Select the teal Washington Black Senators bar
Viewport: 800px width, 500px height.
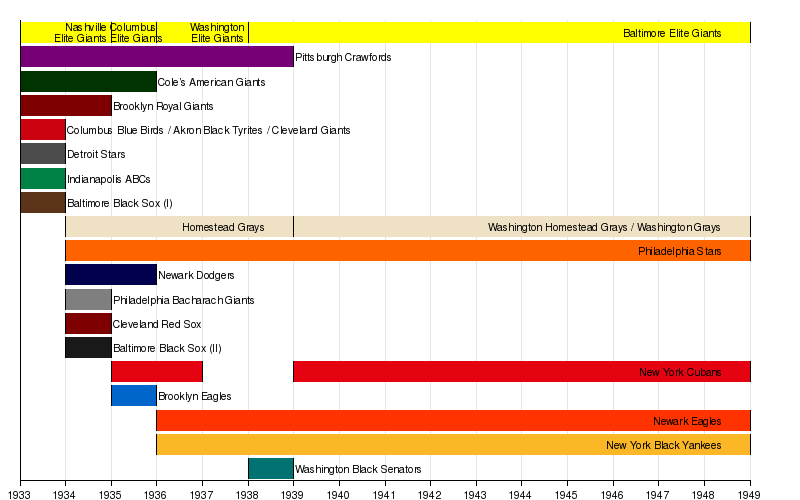pos(270,469)
